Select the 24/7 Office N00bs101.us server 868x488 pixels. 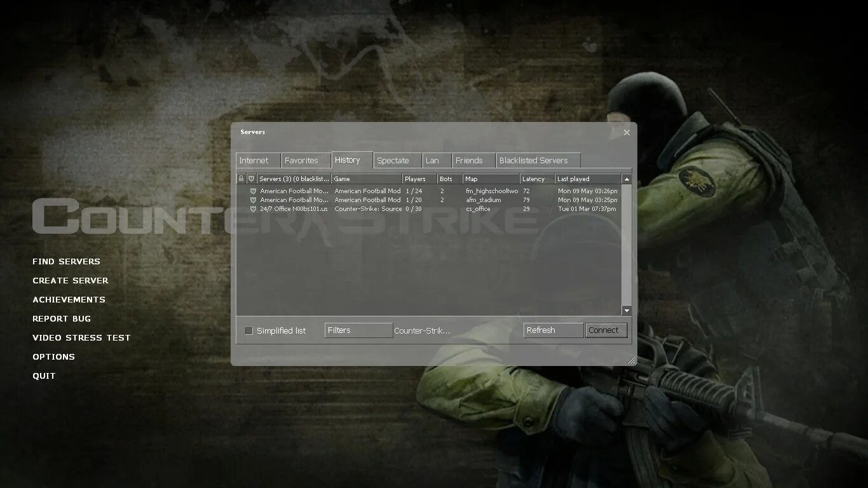click(429, 208)
